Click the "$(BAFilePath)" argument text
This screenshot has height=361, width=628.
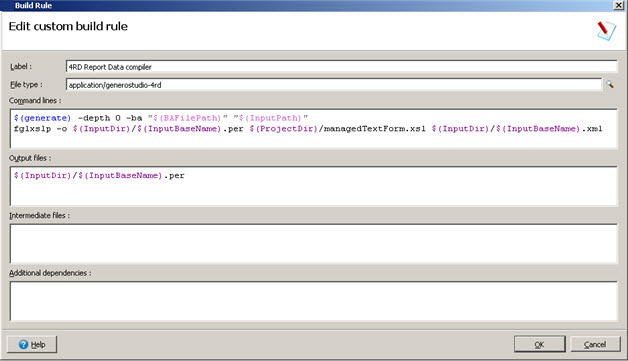coord(187,118)
